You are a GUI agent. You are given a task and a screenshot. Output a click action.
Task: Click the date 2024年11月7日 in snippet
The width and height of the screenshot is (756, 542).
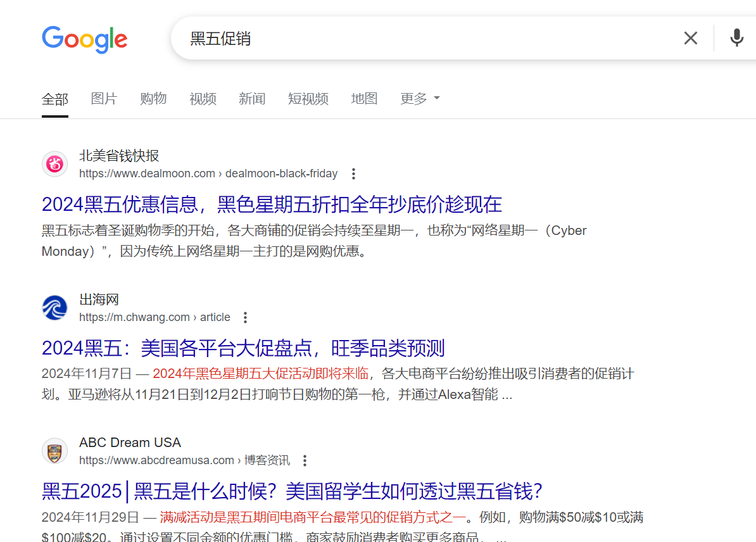click(x=87, y=374)
